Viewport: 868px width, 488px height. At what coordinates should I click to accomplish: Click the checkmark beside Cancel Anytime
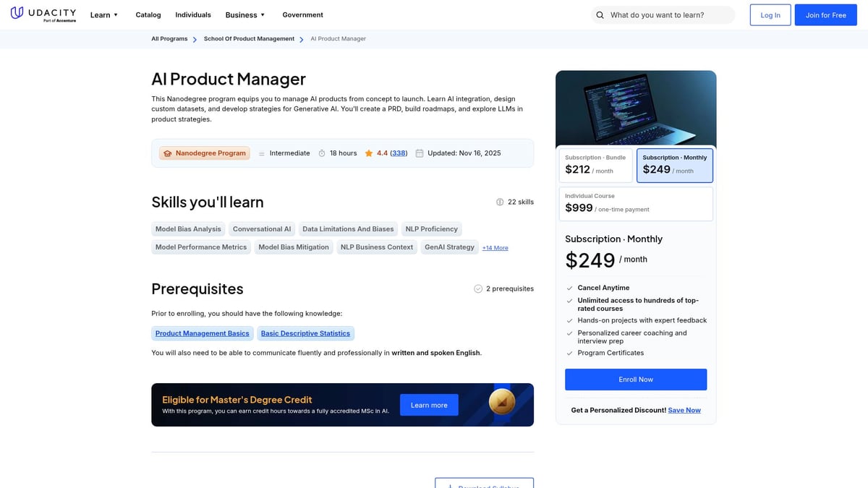pos(569,288)
